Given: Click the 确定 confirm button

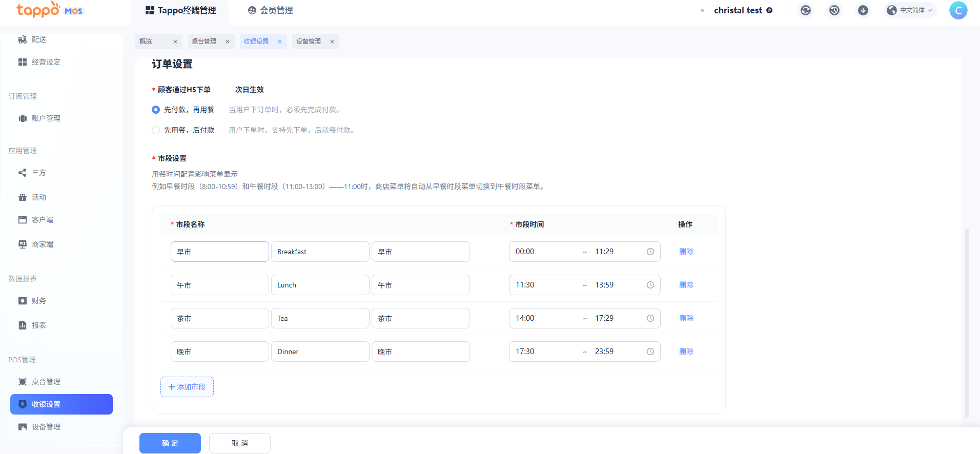Looking at the screenshot, I should [170, 443].
